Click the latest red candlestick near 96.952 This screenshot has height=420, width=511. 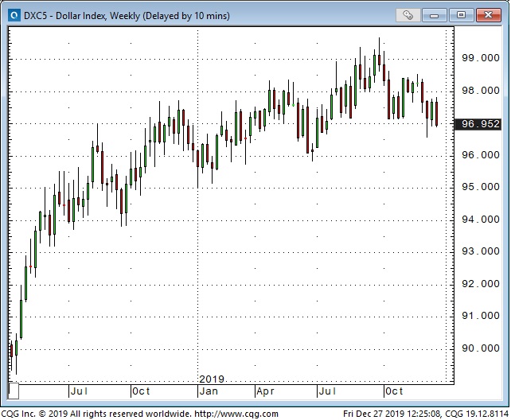tap(436, 113)
